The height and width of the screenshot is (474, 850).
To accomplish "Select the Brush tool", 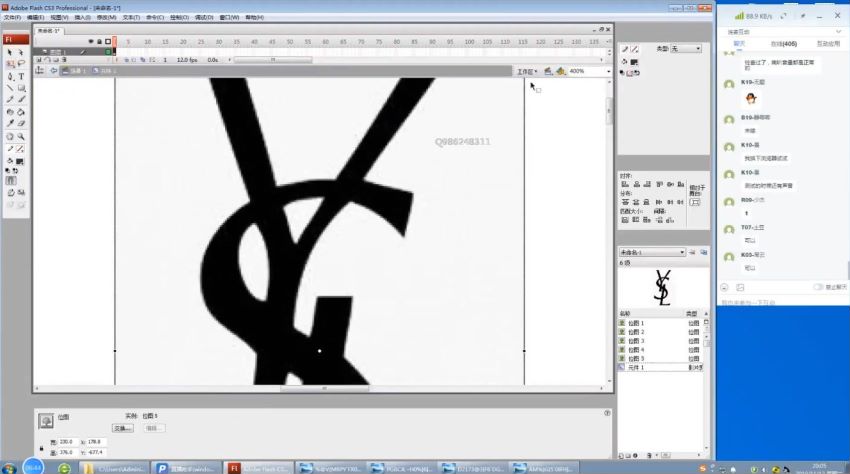I will [21, 99].
